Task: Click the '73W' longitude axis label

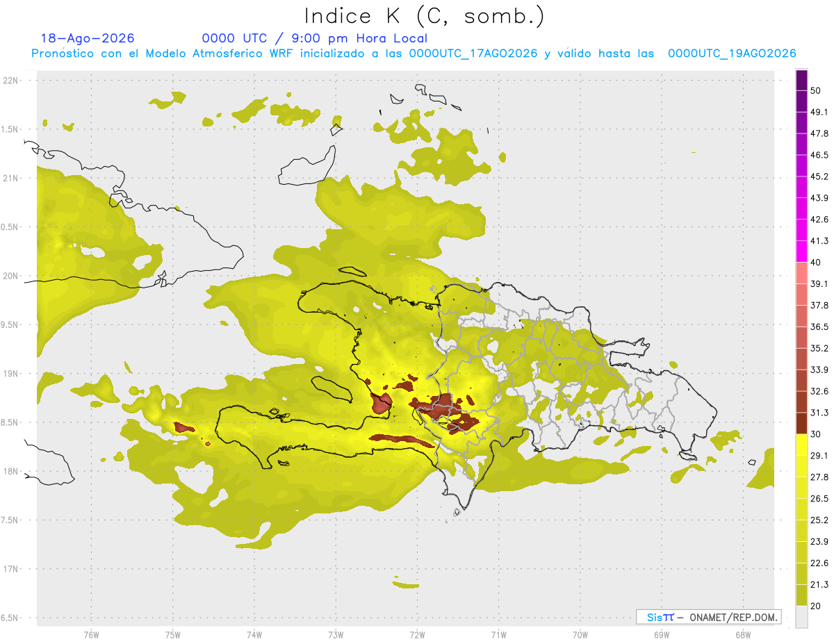Action: 336,634
